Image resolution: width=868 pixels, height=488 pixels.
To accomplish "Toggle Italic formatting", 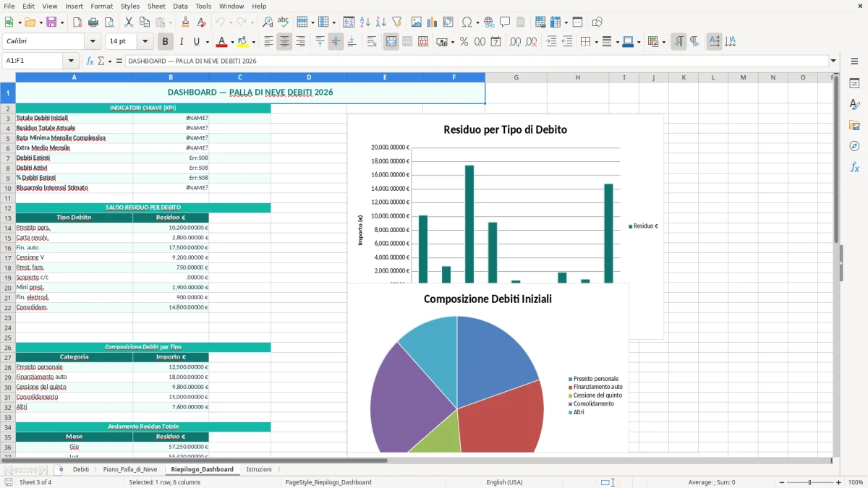I will (x=181, y=42).
